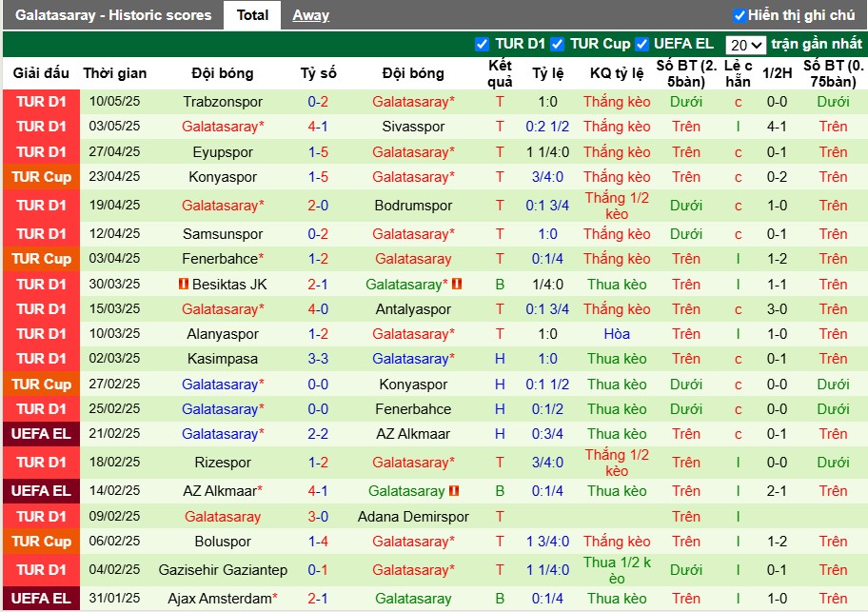Click red card icon beside Galatasaray on 30/03/25
Image resolution: width=868 pixels, height=612 pixels.
coord(457,284)
